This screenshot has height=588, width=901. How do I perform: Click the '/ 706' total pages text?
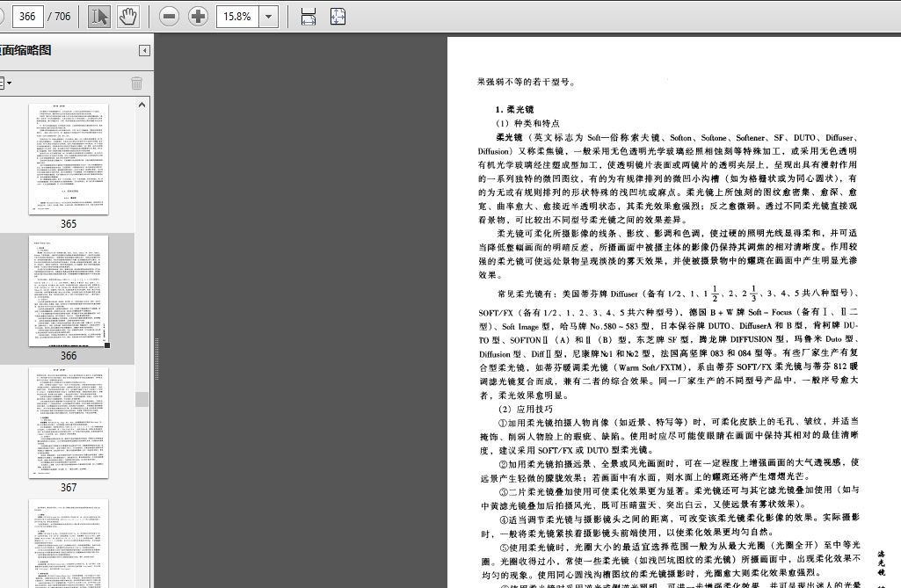(x=59, y=17)
